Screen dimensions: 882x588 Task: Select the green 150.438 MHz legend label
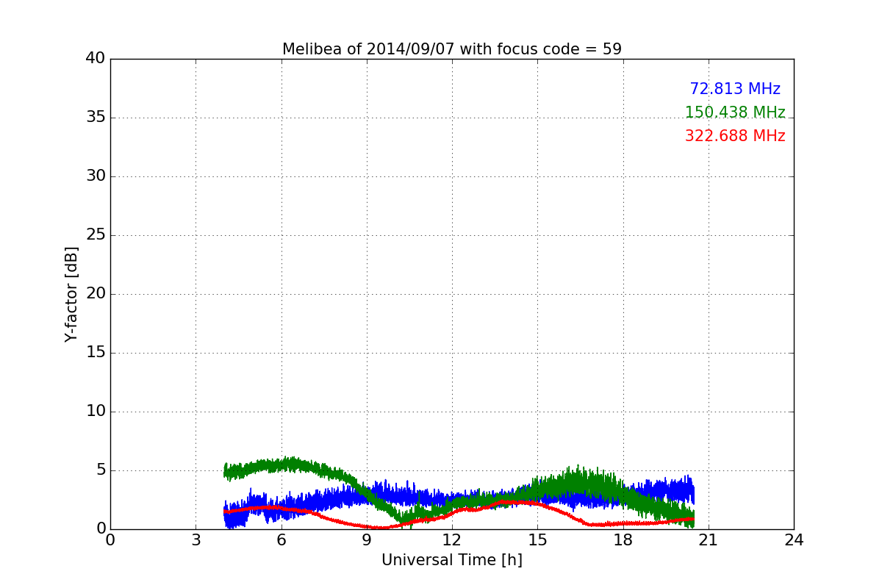point(735,112)
